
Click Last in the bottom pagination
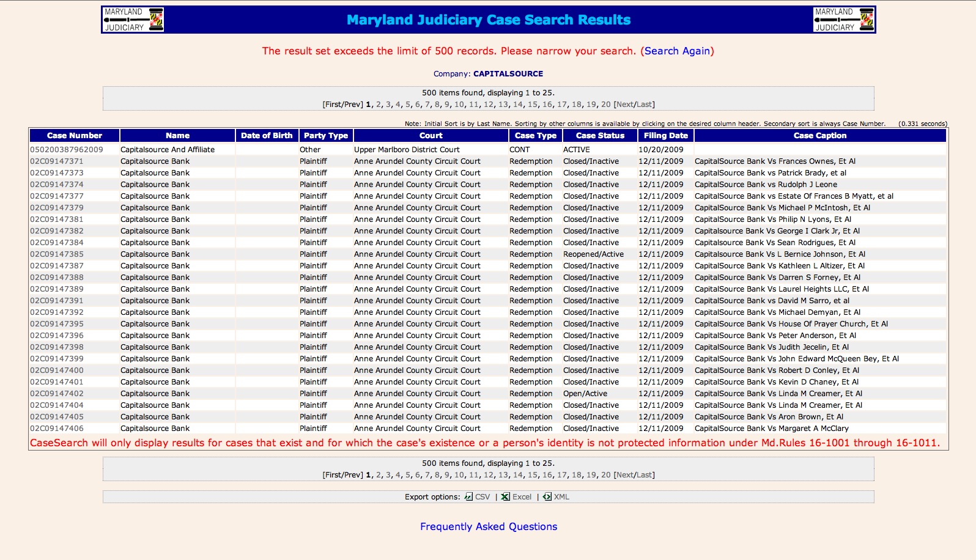(644, 475)
